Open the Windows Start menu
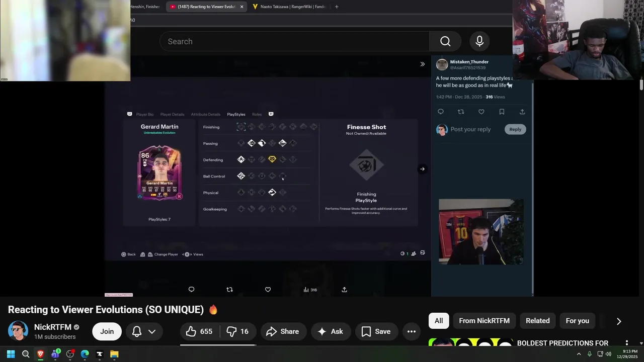 coord(11,354)
